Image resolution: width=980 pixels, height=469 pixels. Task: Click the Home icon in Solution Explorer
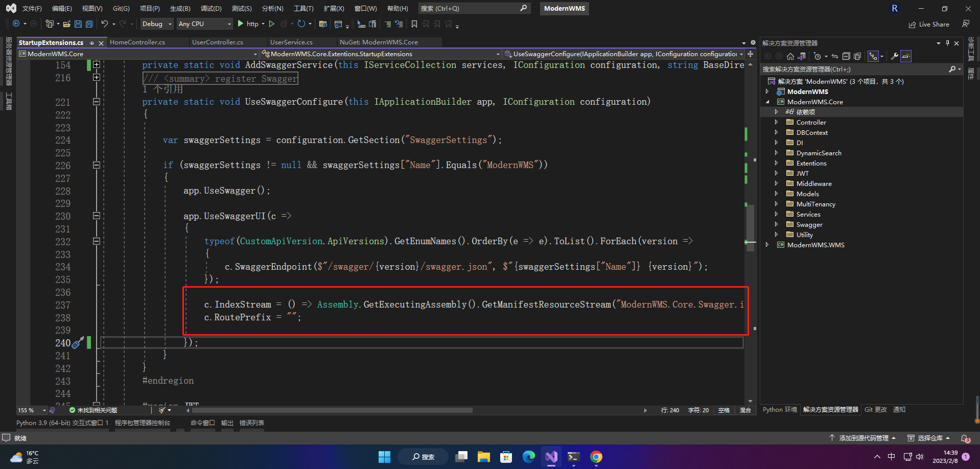790,56
